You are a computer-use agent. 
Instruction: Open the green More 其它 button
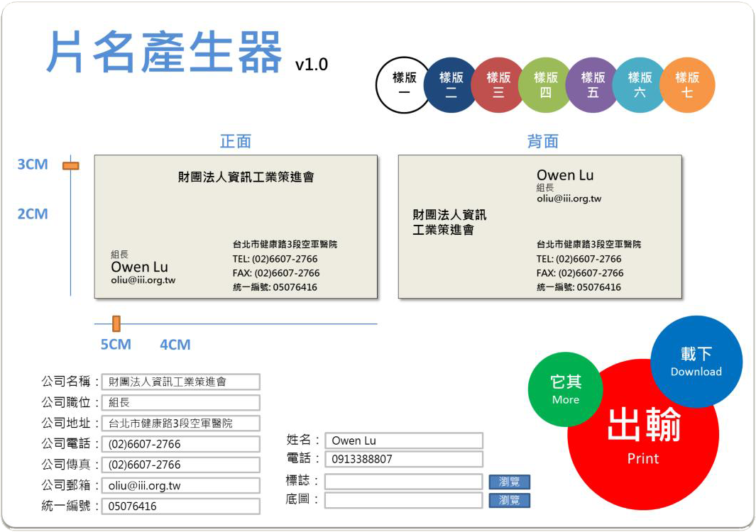click(x=566, y=389)
